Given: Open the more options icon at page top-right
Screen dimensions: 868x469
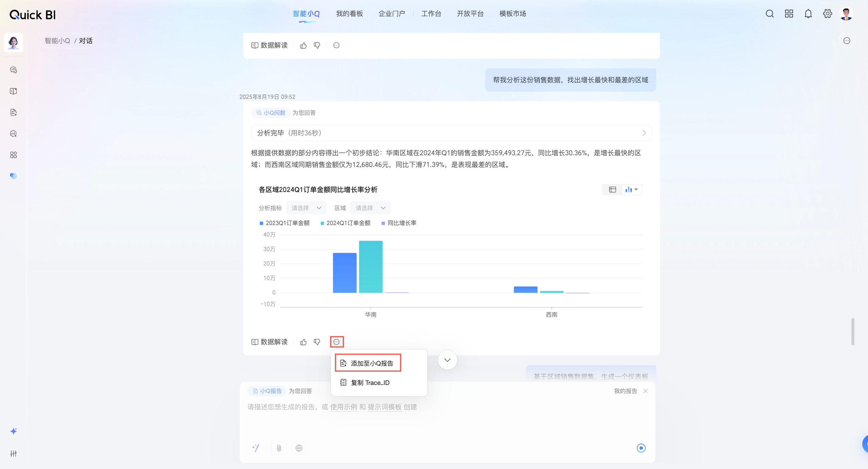Looking at the screenshot, I should [846, 41].
